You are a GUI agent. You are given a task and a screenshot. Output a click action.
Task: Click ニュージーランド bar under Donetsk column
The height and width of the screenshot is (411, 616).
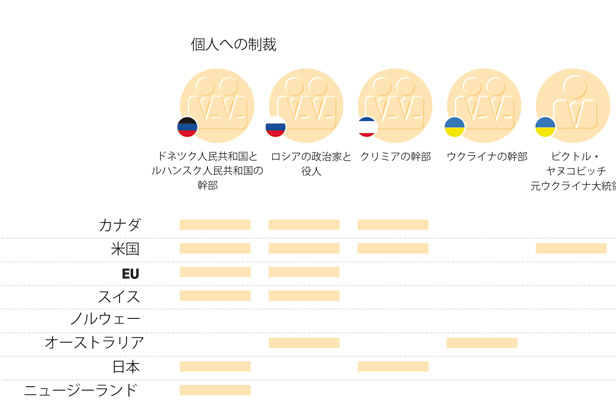tap(215, 390)
